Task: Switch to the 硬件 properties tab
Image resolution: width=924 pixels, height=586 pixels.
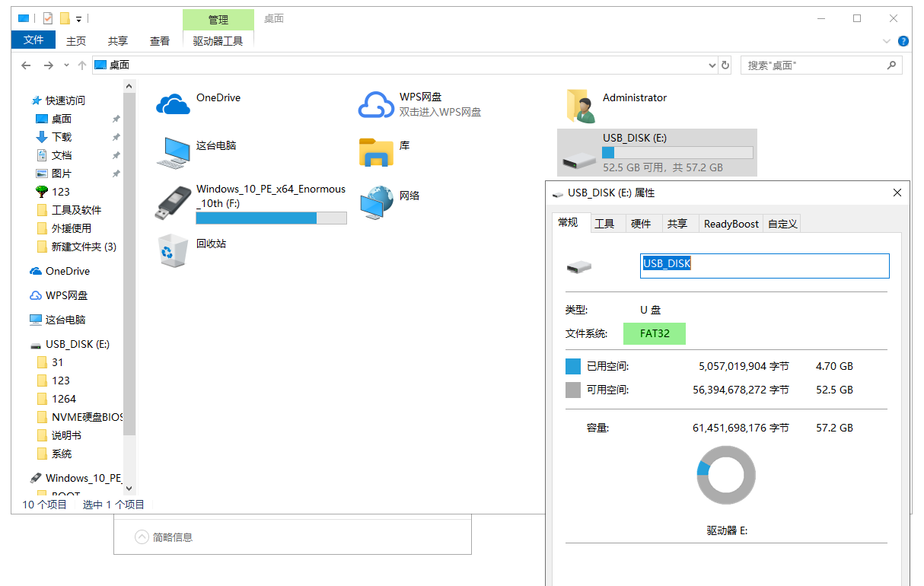Action: 641,224
